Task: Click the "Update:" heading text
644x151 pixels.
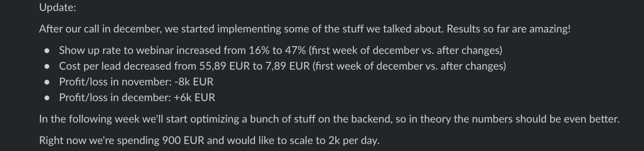Action: pyautogui.click(x=58, y=7)
